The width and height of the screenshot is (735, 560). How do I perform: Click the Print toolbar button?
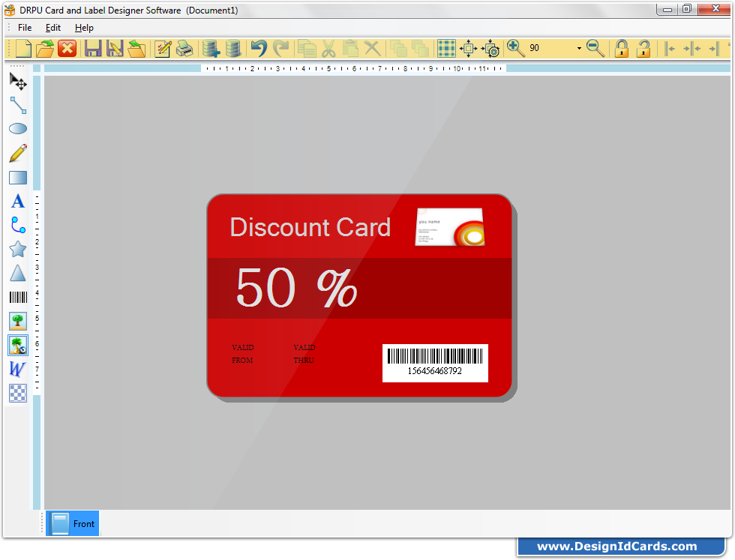point(184,48)
